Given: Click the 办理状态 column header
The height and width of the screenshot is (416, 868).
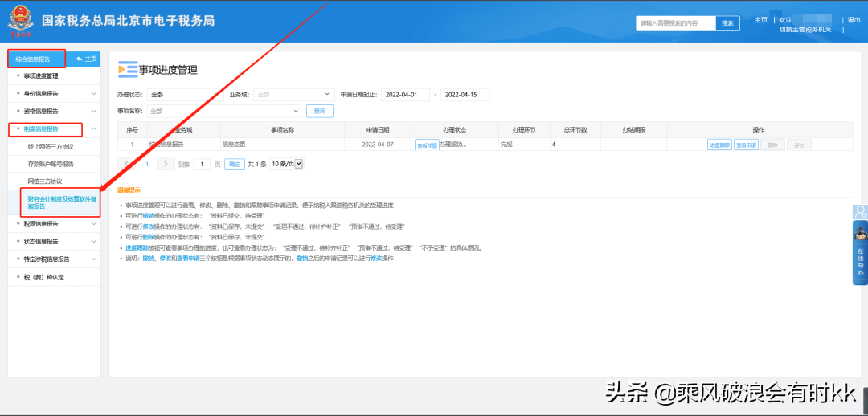Looking at the screenshot, I should pyautogui.click(x=454, y=129).
